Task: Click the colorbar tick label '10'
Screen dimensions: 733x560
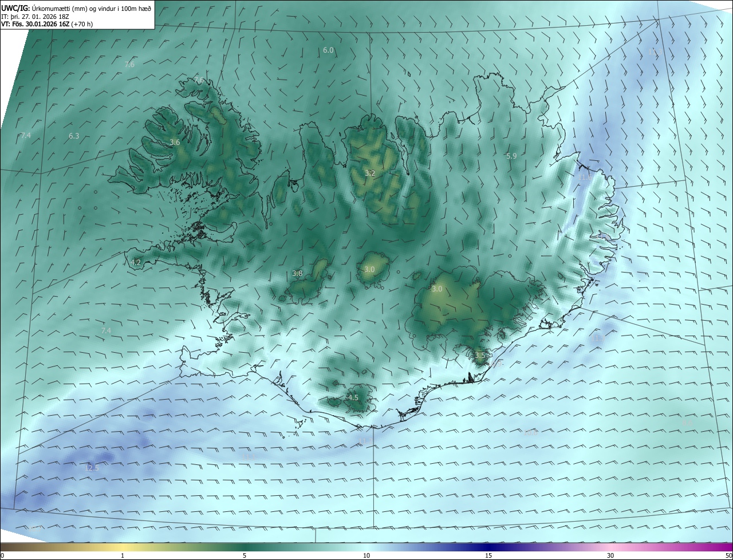Action: click(x=366, y=556)
